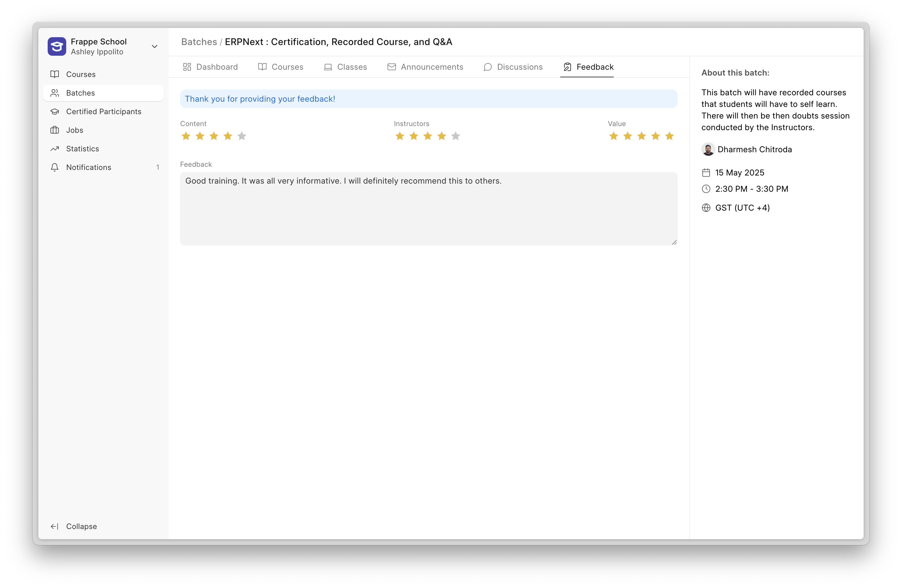Image resolution: width=902 pixels, height=588 pixels.
Task: Click the Certified Participants graduation cap icon
Action: pos(55,111)
